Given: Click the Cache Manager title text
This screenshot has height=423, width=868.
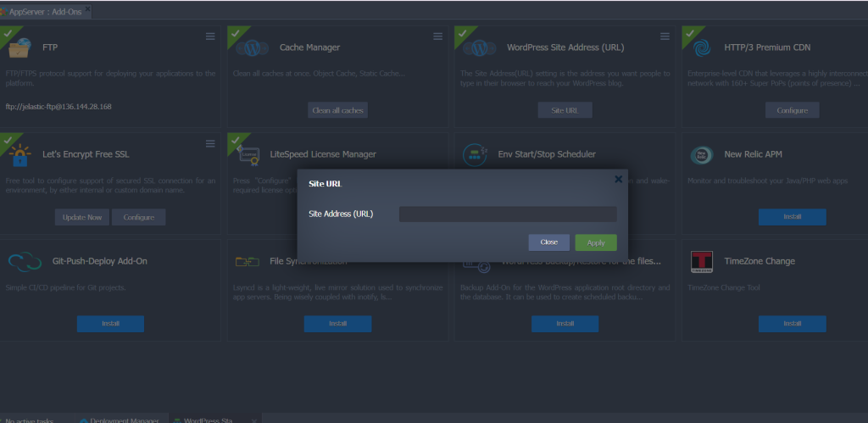Looking at the screenshot, I should (310, 47).
